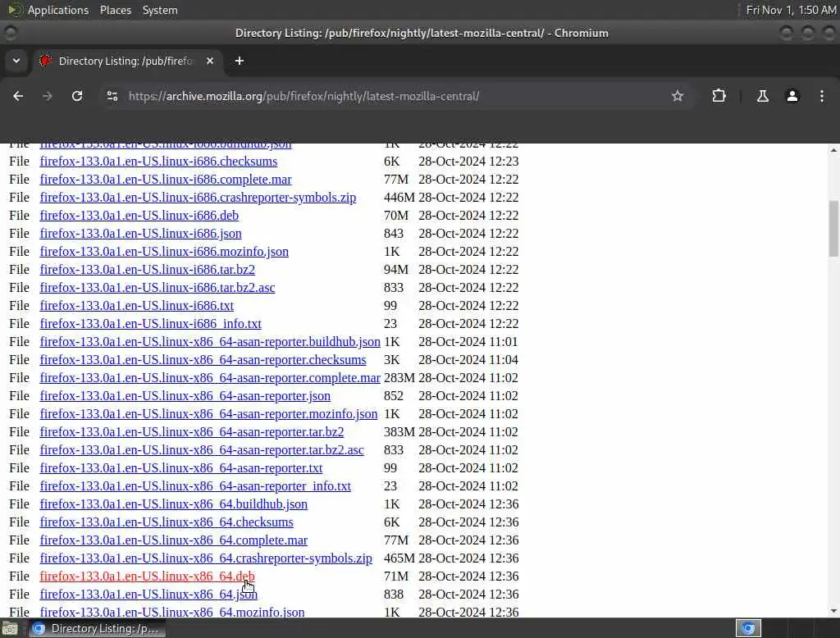This screenshot has height=638, width=840.
Task: Open linux-i686.tar.bz2.asc signature link
Action: [x=157, y=288]
